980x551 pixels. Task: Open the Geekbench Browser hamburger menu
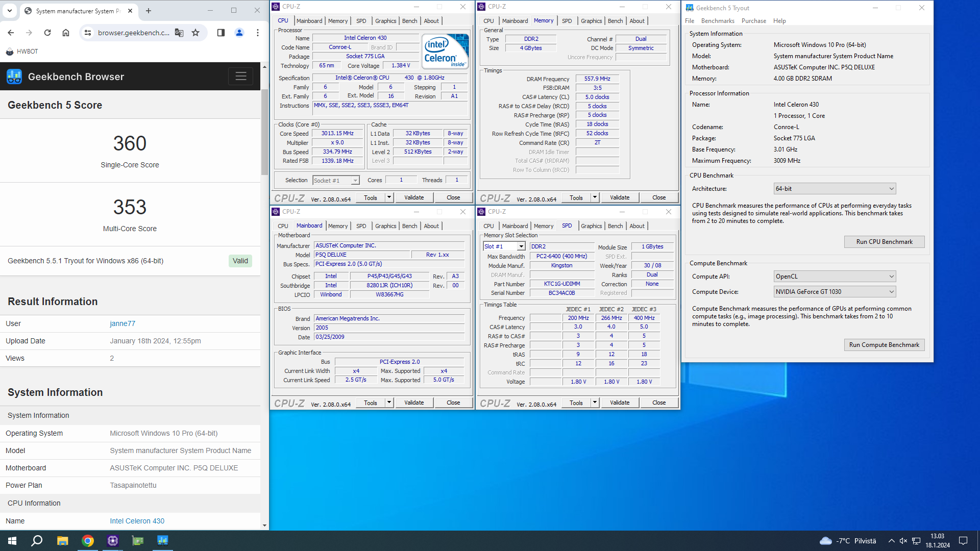pos(241,77)
